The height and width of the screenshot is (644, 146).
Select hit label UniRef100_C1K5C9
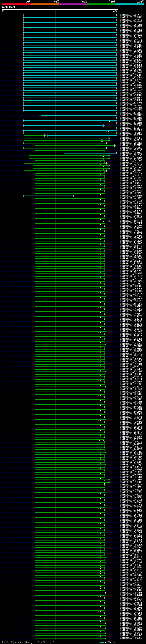tap(131, 153)
